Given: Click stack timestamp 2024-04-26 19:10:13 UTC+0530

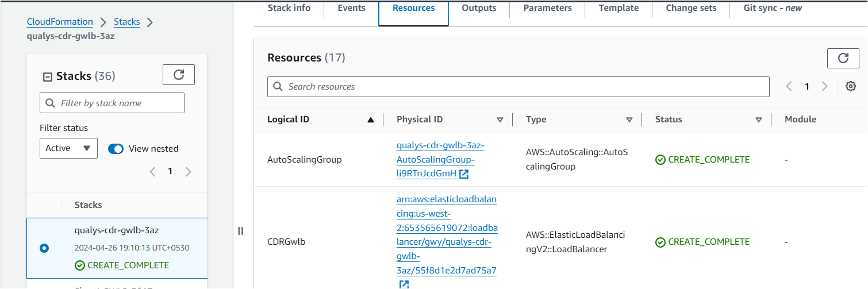Looking at the screenshot, I should click(x=132, y=248).
